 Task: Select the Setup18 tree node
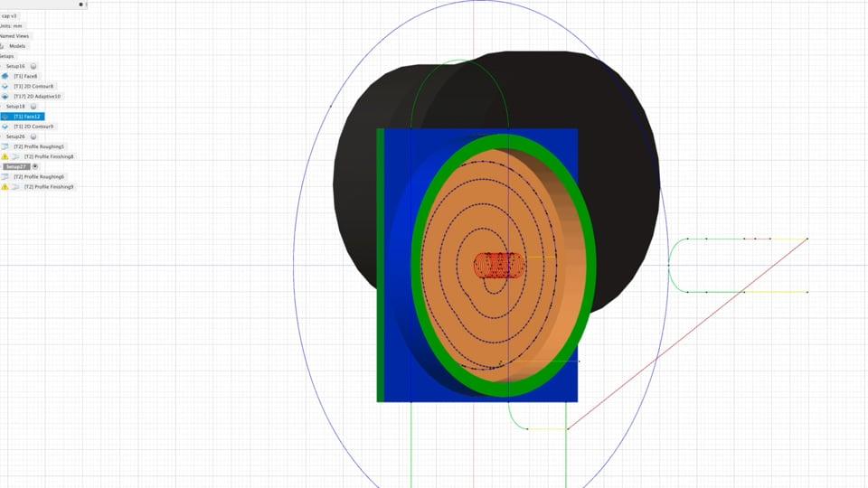(x=15, y=107)
